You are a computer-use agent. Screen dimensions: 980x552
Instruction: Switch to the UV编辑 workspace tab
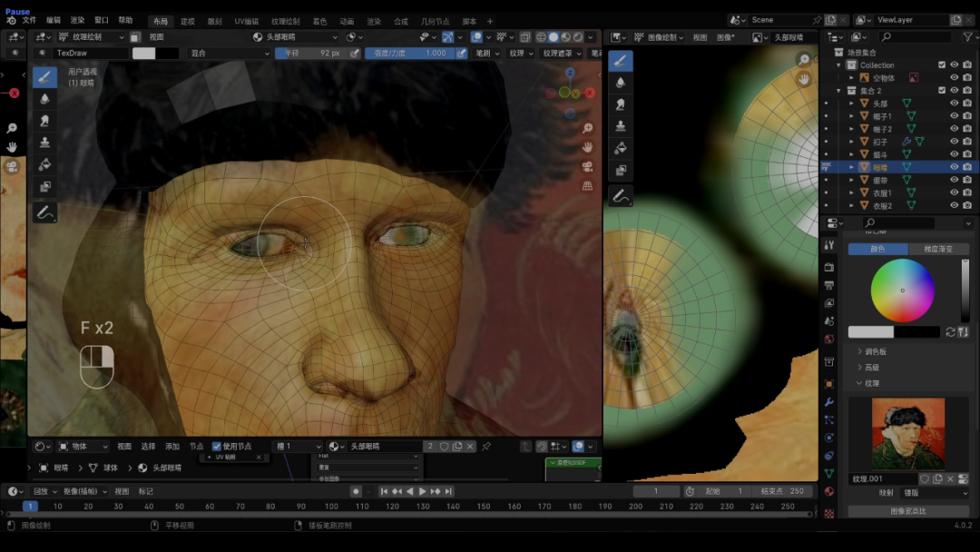(246, 21)
